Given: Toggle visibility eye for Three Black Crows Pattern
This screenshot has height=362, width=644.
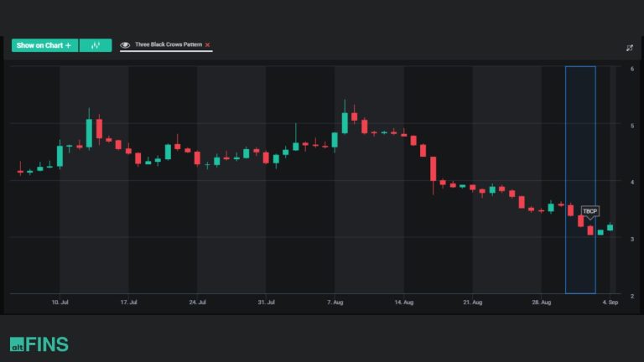Looking at the screenshot, I should click(x=125, y=44).
